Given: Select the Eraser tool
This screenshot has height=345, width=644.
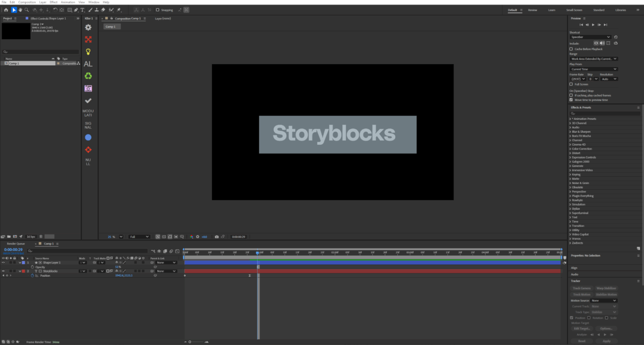Looking at the screenshot, I should coord(103,10).
